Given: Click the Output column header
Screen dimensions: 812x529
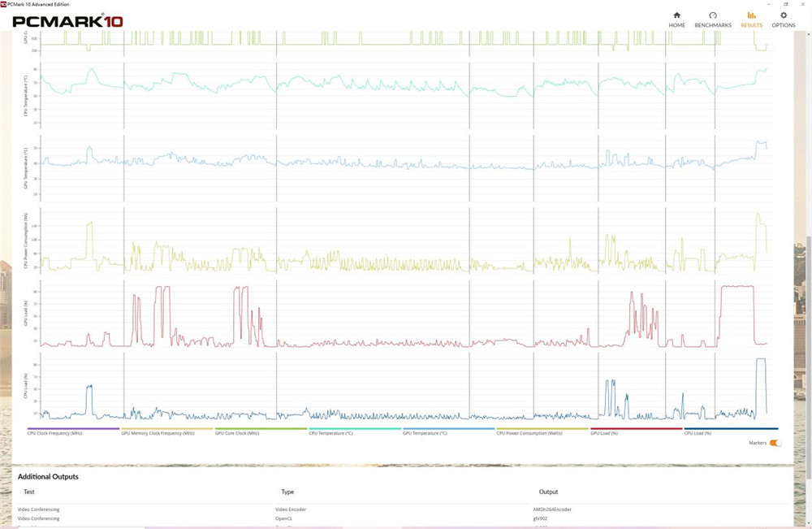Looking at the screenshot, I should pyautogui.click(x=548, y=492).
